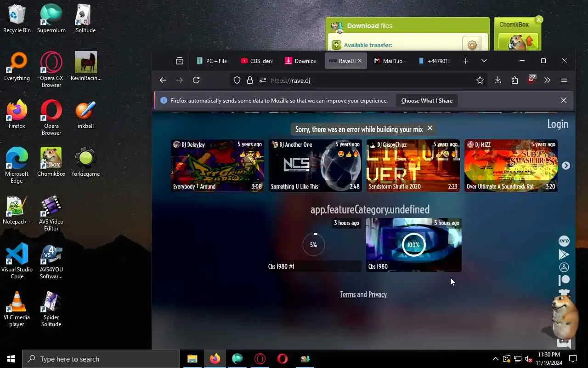
Task: Select VLC media player desktop shortcut
Action: pyautogui.click(x=17, y=309)
